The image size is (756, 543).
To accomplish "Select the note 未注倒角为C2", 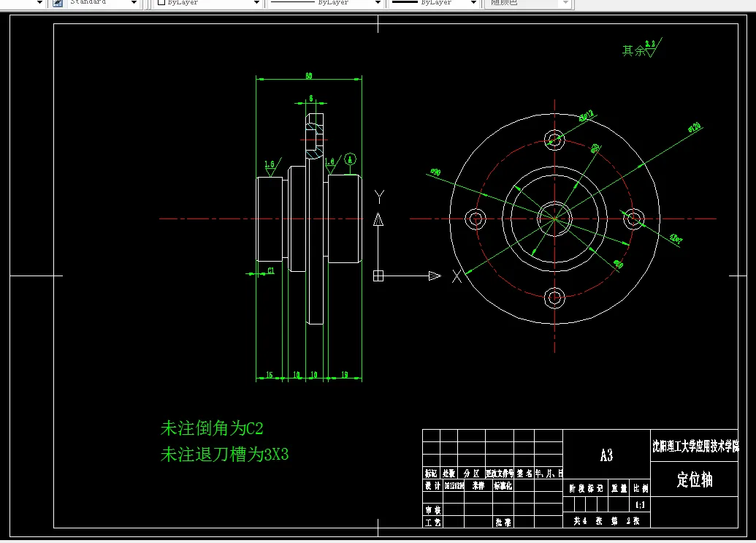I will pyautogui.click(x=212, y=428).
